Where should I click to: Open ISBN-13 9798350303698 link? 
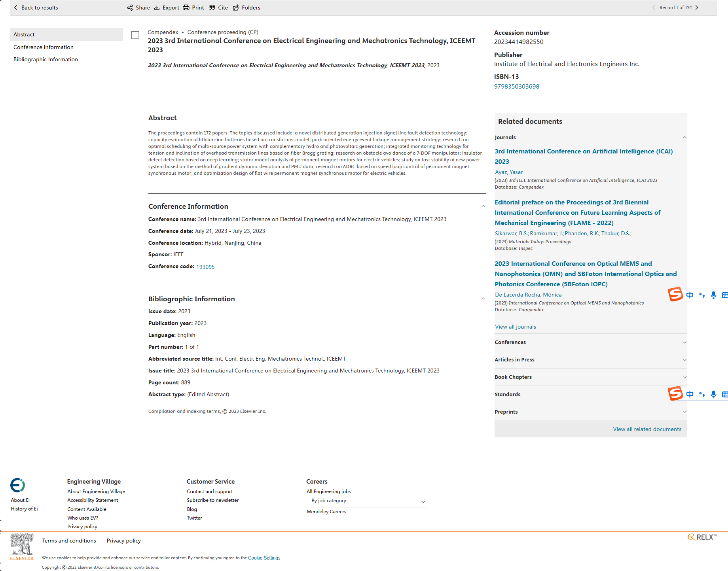tap(517, 86)
